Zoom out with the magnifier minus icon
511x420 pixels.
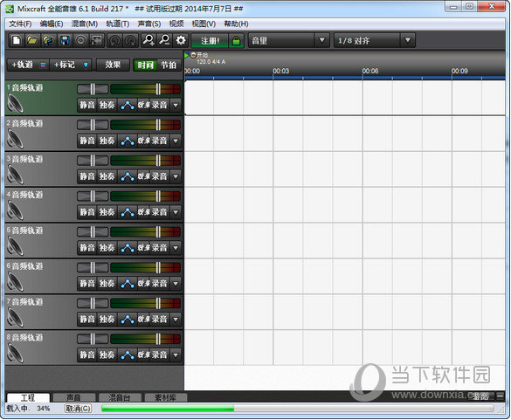point(164,40)
